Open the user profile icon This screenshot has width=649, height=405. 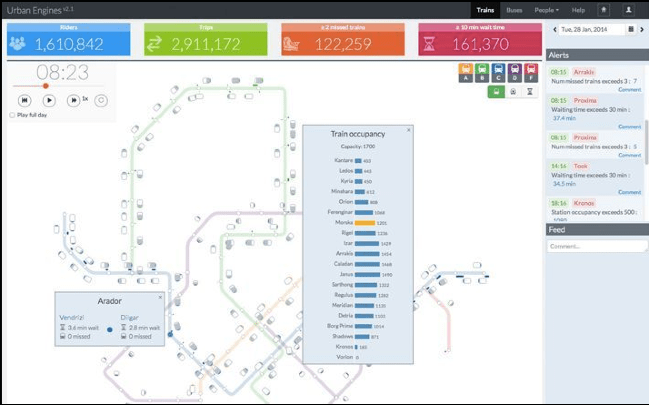(x=628, y=10)
